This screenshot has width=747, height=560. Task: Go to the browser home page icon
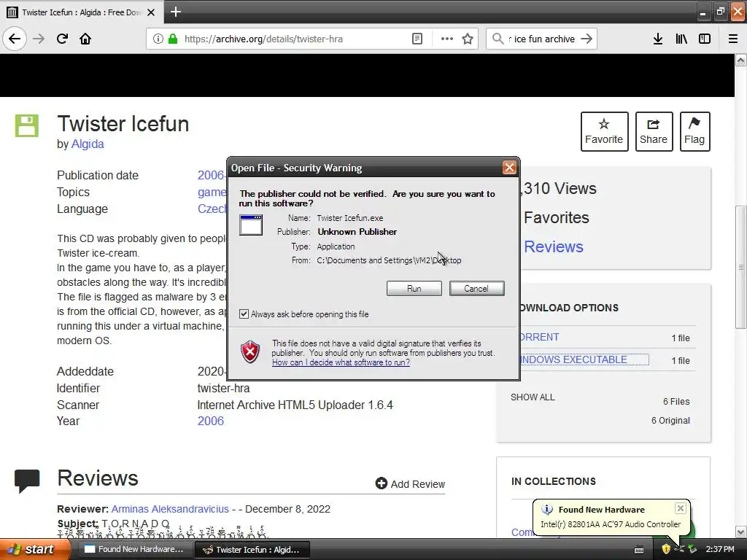pos(85,39)
